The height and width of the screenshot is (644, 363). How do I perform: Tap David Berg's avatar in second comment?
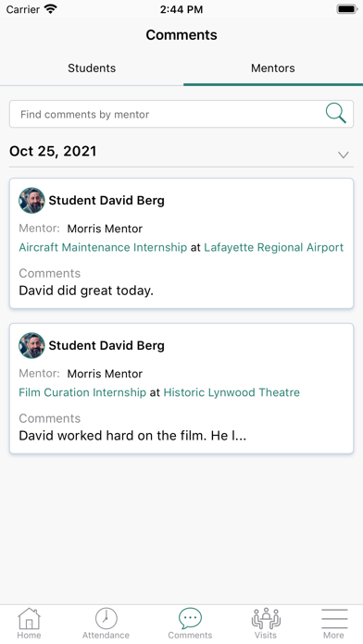pos(31,345)
